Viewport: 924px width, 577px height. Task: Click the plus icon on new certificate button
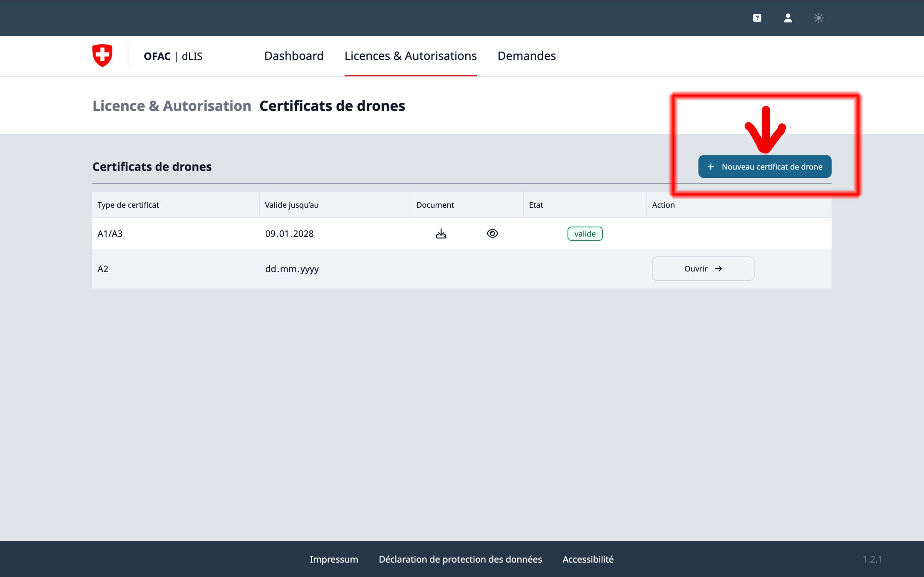coord(711,167)
